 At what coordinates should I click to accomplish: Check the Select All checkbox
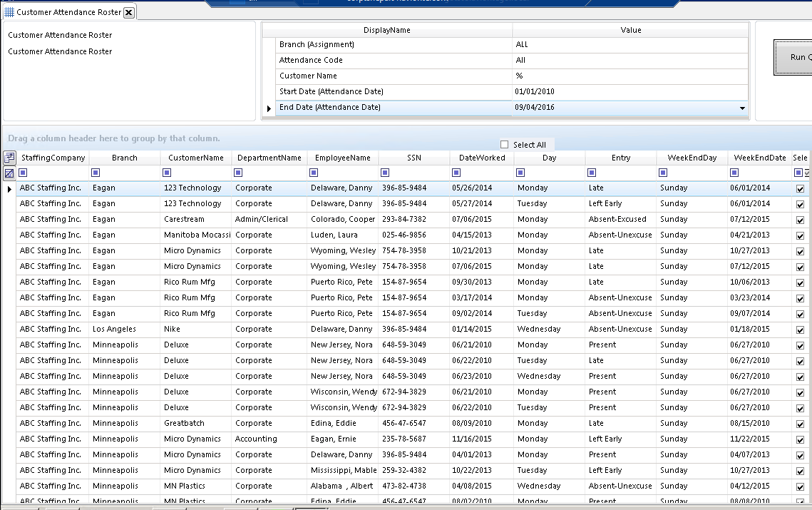[x=505, y=145]
